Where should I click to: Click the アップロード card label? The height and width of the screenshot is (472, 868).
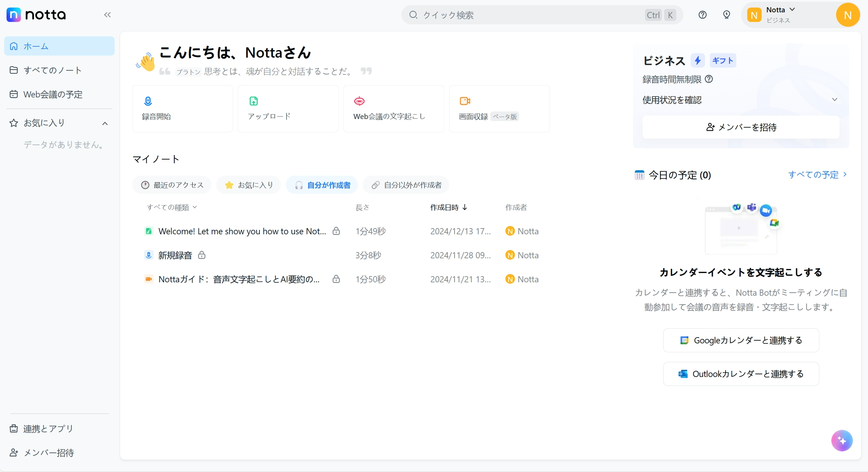point(269,116)
